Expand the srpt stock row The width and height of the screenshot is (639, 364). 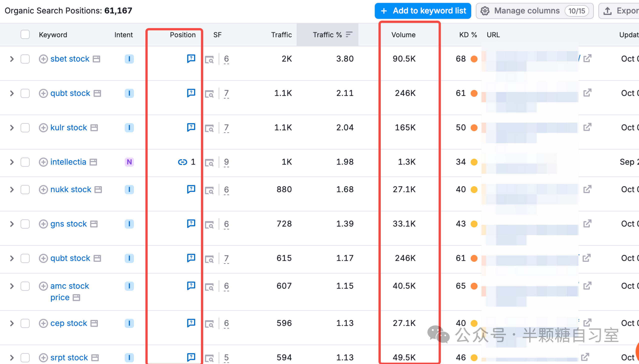point(12,357)
